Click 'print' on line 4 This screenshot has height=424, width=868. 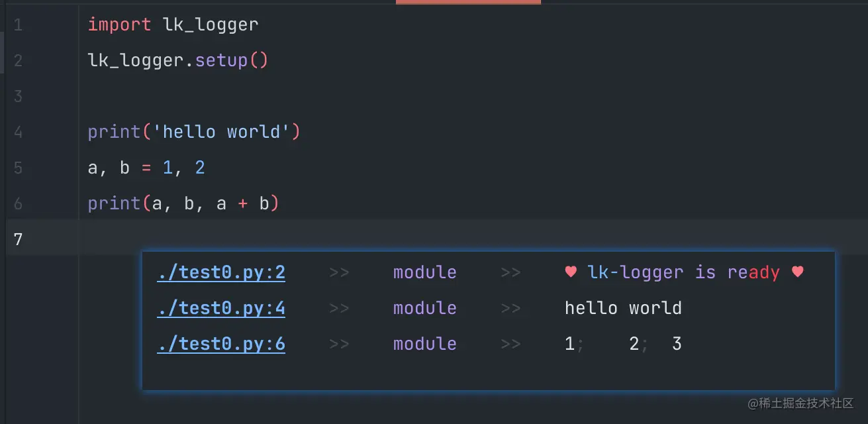click(x=114, y=132)
